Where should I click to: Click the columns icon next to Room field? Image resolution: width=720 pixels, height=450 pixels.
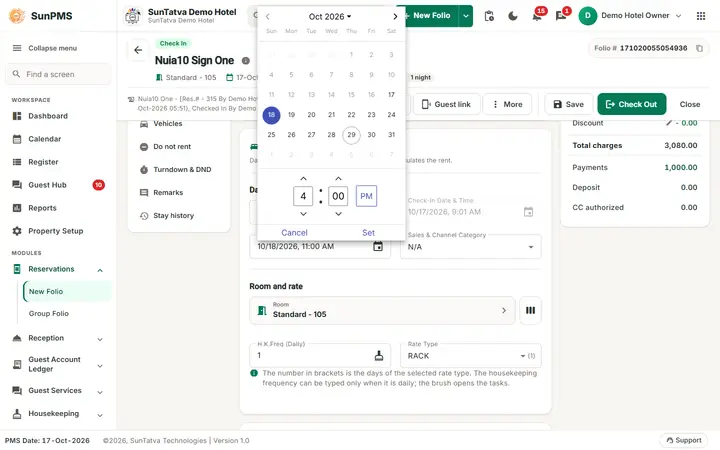coord(530,310)
